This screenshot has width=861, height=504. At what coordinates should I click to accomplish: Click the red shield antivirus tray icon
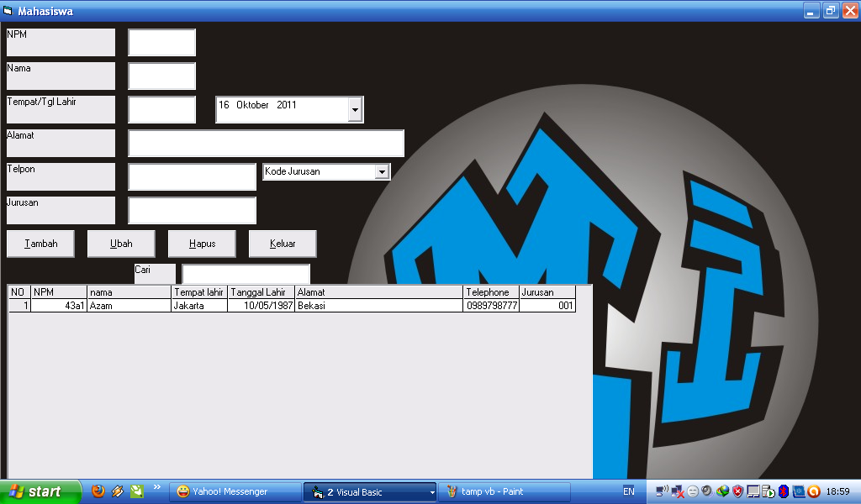738,492
